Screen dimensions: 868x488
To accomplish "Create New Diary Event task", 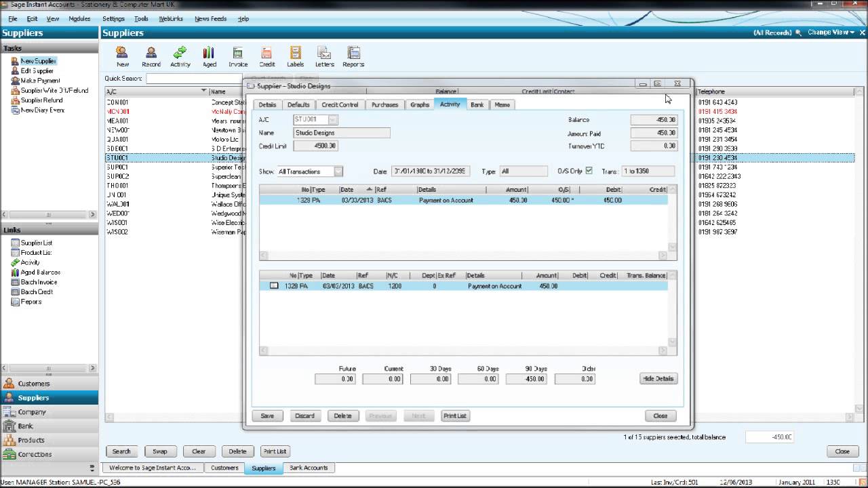I will [x=43, y=110].
